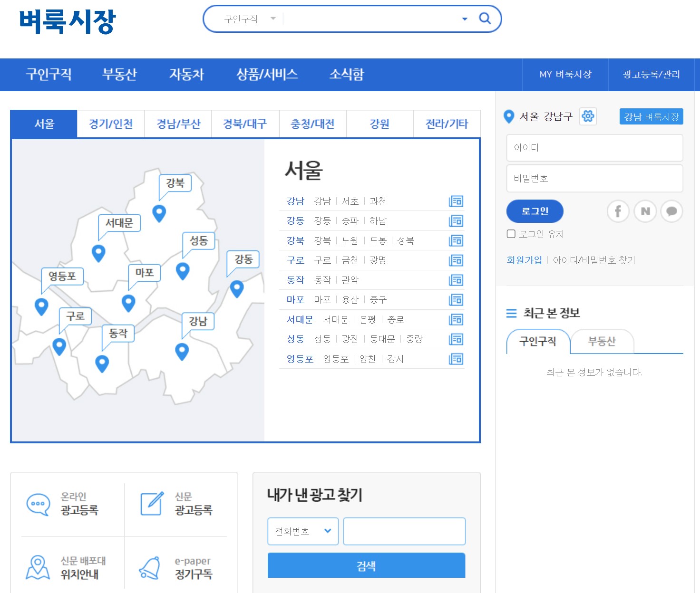Click the 신문 배포대 위치안내 map icon

pyautogui.click(x=38, y=567)
